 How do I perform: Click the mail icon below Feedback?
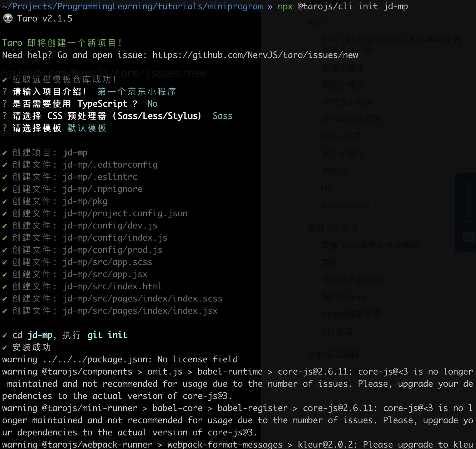[x=468, y=237]
